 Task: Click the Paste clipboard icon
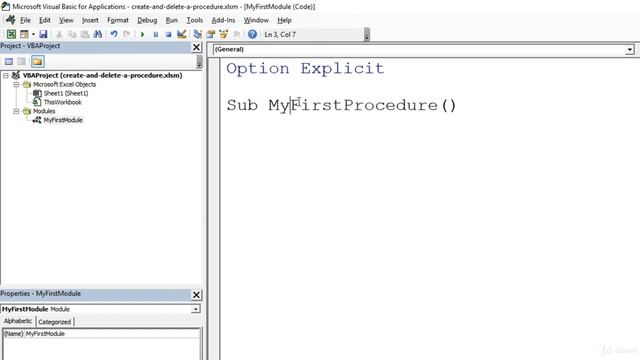[84, 34]
